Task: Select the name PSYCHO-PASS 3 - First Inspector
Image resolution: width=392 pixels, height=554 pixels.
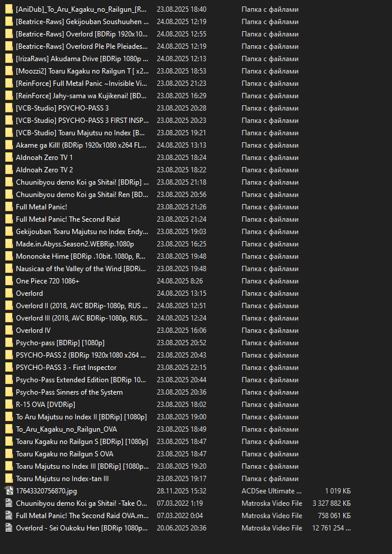Action: click(66, 368)
